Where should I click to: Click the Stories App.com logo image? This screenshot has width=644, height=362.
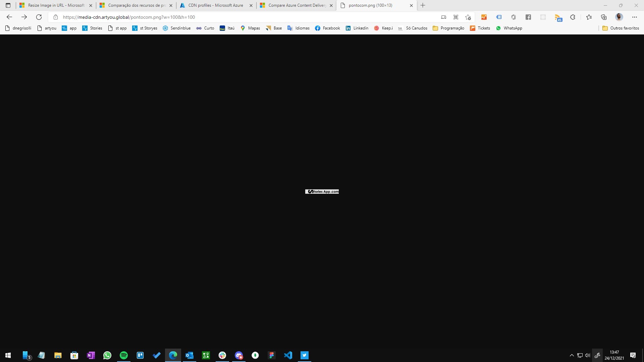(322, 192)
